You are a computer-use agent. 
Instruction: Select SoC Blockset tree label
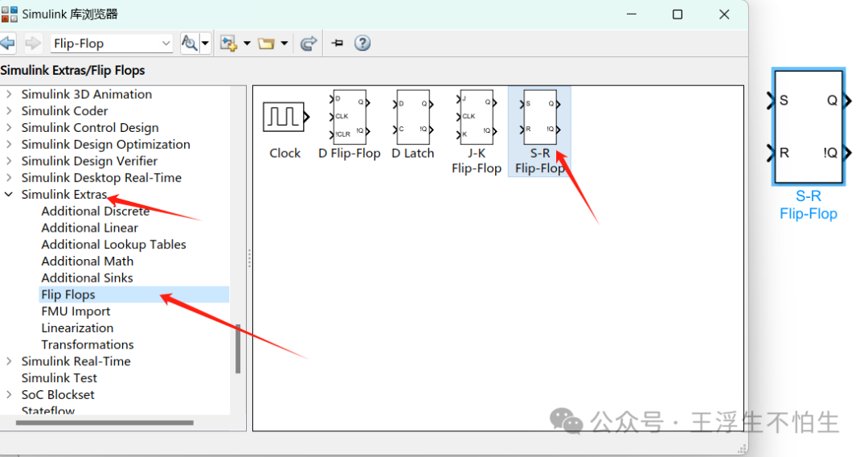pyautogui.click(x=58, y=394)
